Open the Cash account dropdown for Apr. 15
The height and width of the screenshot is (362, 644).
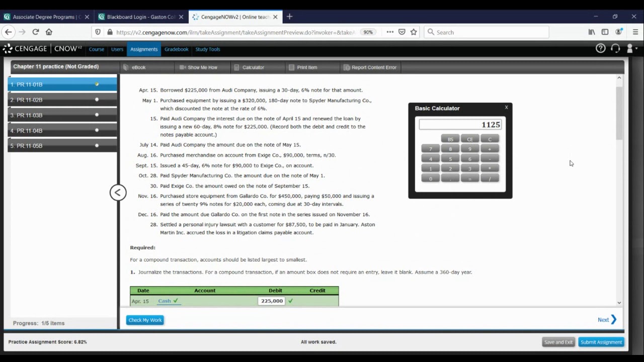(165, 301)
